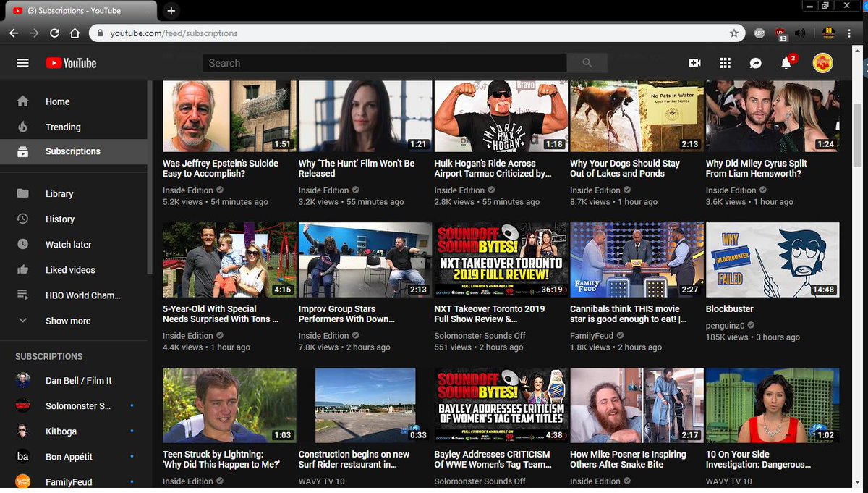Image resolution: width=868 pixels, height=493 pixels.
Task: Open the hamburger guide menu
Action: (x=22, y=63)
